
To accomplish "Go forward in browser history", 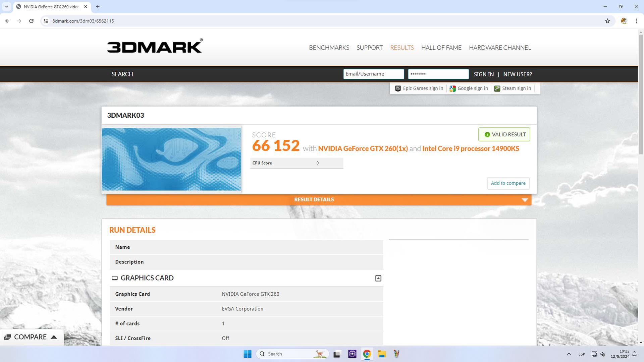I will [x=19, y=21].
